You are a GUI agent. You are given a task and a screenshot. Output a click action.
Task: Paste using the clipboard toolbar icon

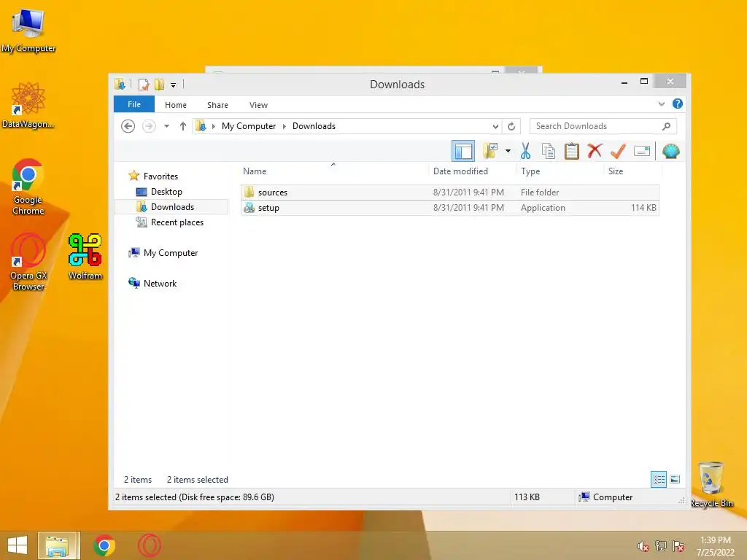point(572,152)
